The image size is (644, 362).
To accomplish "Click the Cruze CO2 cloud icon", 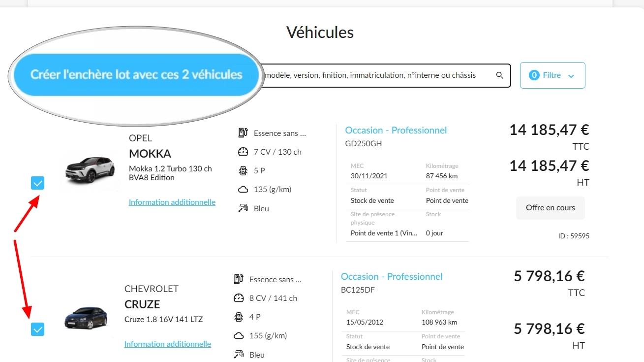I will [x=238, y=336].
